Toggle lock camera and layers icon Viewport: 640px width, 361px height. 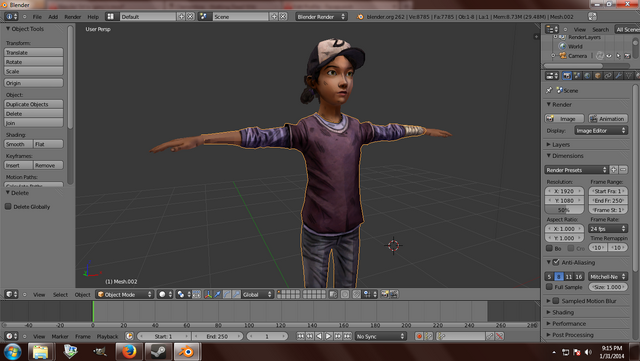tap(333, 294)
